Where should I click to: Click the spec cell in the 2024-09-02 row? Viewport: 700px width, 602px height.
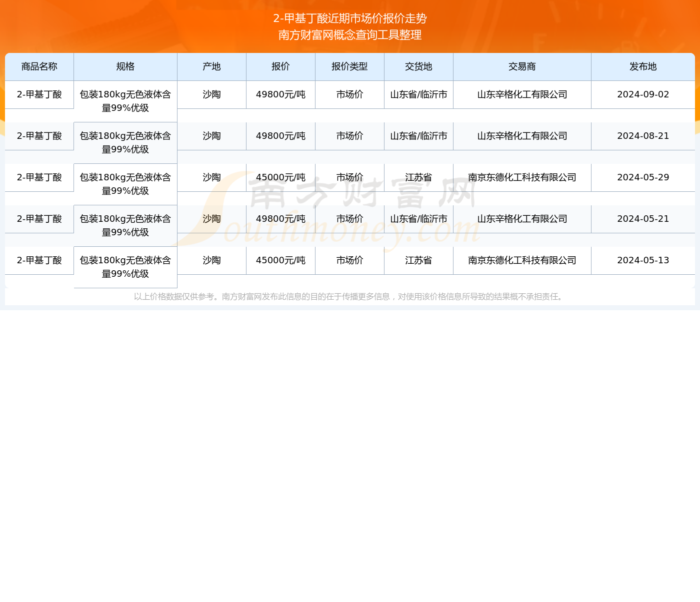(x=125, y=101)
